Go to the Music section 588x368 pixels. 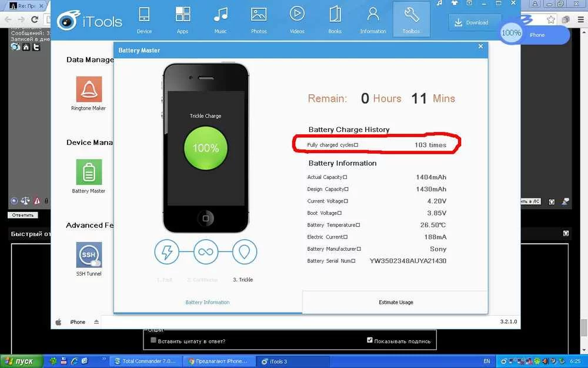pos(220,19)
